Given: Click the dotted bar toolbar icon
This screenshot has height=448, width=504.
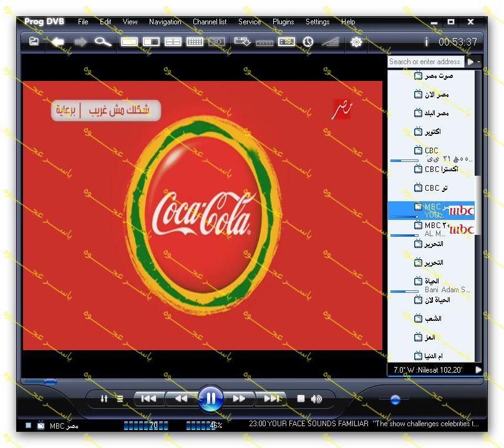Looking at the screenshot, I should [x=264, y=43].
